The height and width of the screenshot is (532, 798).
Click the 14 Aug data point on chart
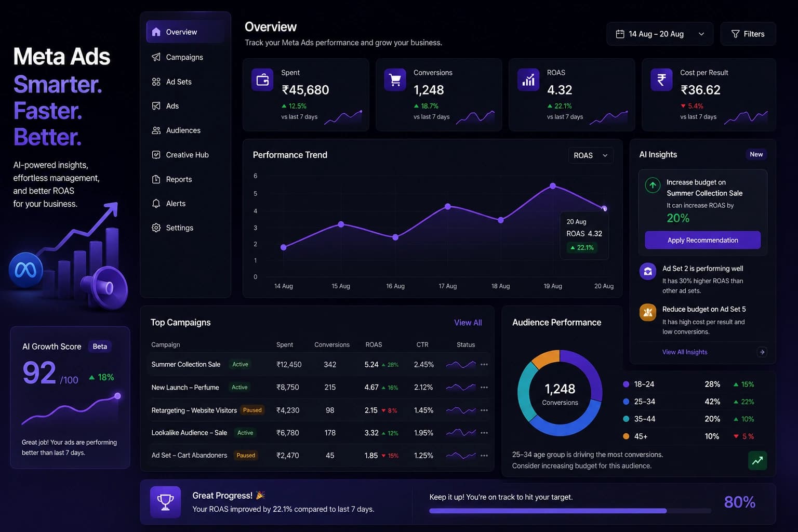pos(283,247)
